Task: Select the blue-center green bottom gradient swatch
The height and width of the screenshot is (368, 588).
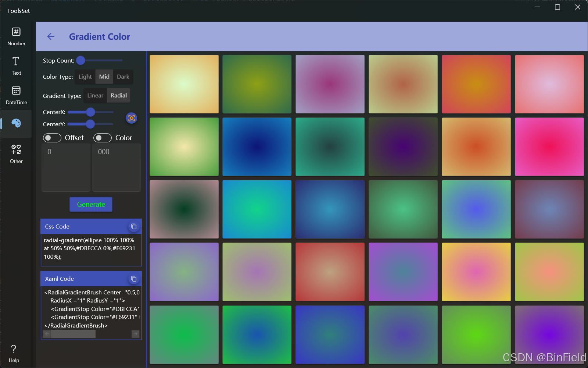Action: (x=257, y=335)
